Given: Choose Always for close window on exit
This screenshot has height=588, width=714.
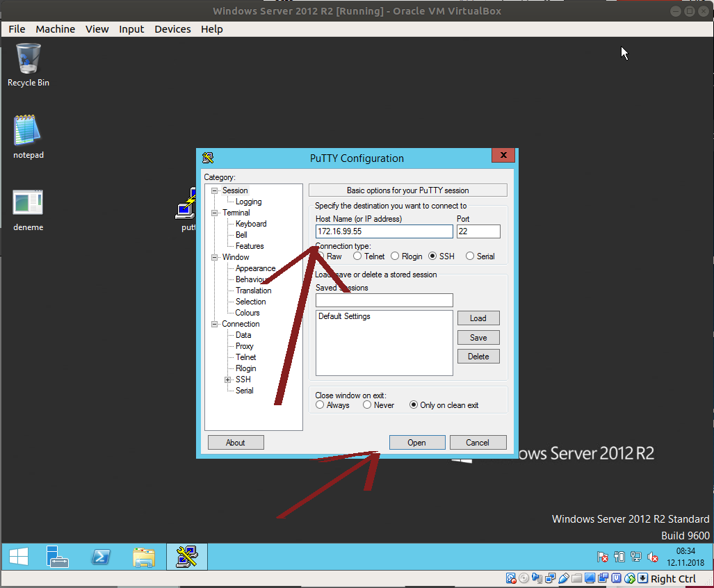Looking at the screenshot, I should point(320,405).
